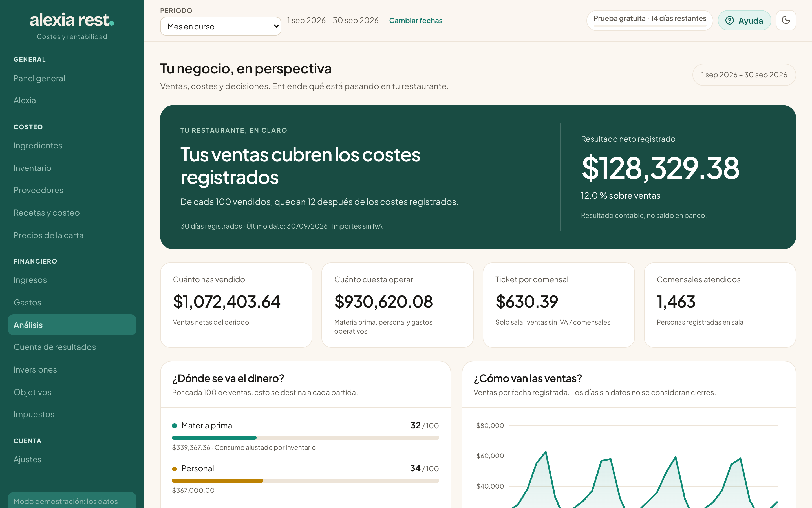
Task: Open Precios de la carta
Action: click(72, 235)
